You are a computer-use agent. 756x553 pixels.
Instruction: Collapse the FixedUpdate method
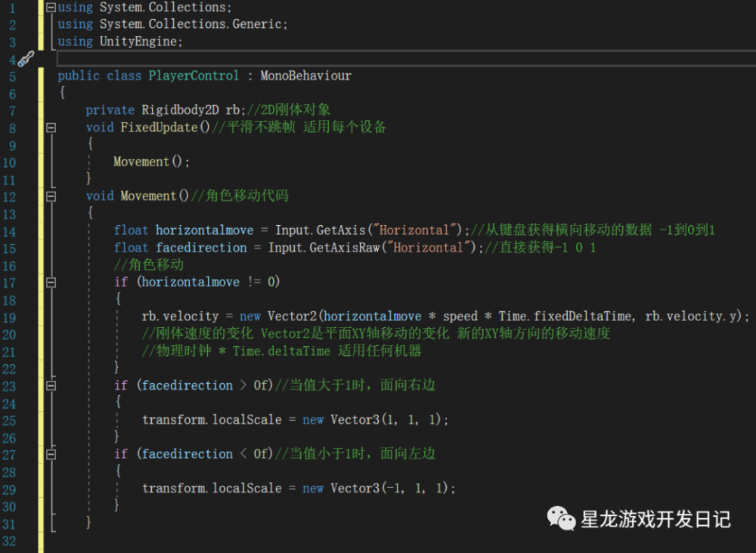51,128
